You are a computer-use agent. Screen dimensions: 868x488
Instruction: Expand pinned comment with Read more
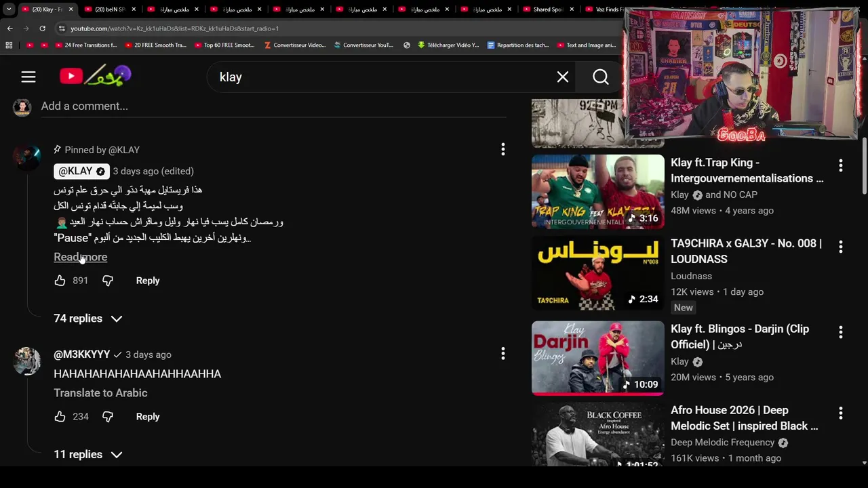tap(80, 257)
